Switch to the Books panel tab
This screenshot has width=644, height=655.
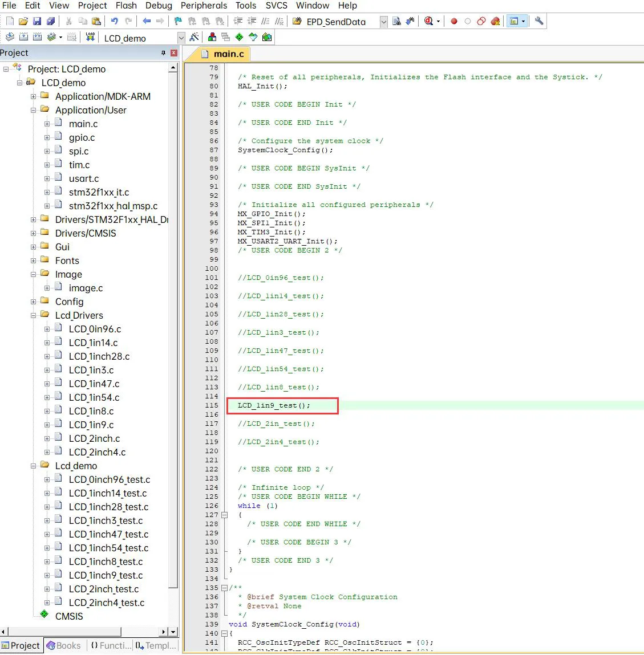click(x=64, y=646)
